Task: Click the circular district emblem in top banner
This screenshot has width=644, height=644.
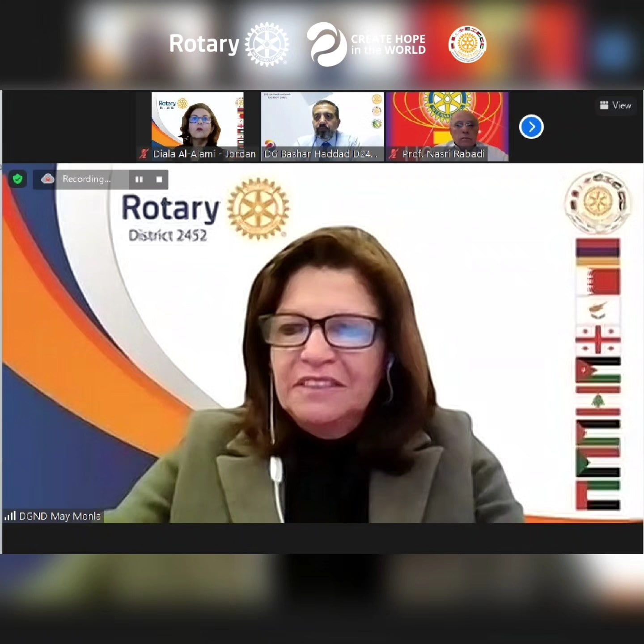Action: (467, 44)
